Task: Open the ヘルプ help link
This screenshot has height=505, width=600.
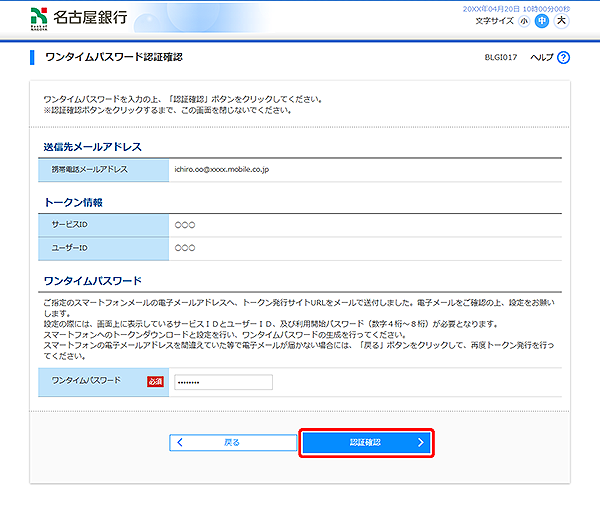Action: (542, 59)
